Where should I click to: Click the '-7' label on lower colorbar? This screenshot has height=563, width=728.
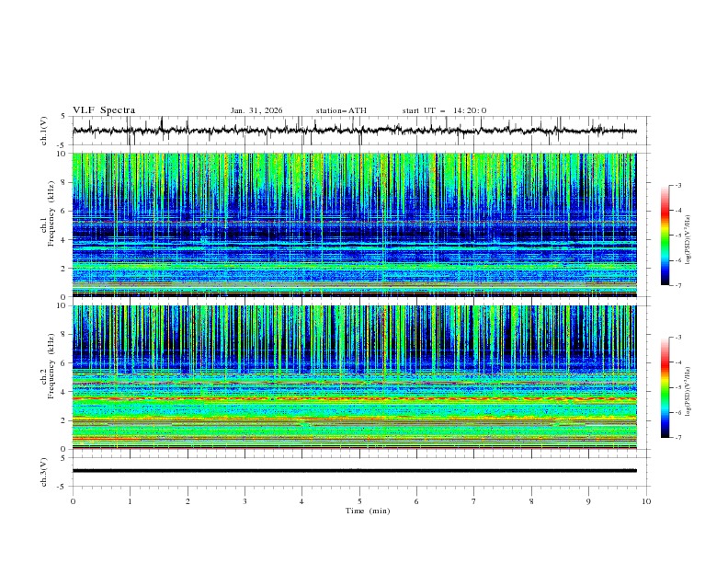pyautogui.click(x=678, y=438)
